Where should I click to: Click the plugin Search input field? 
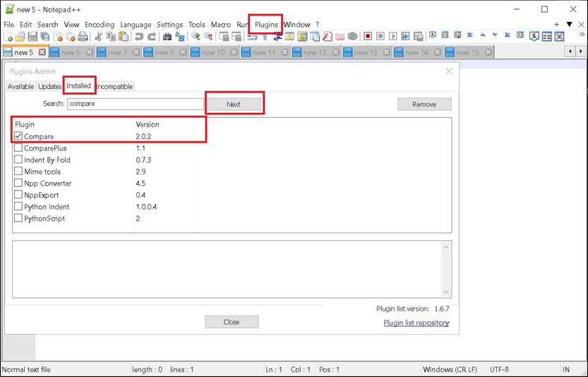tap(136, 104)
